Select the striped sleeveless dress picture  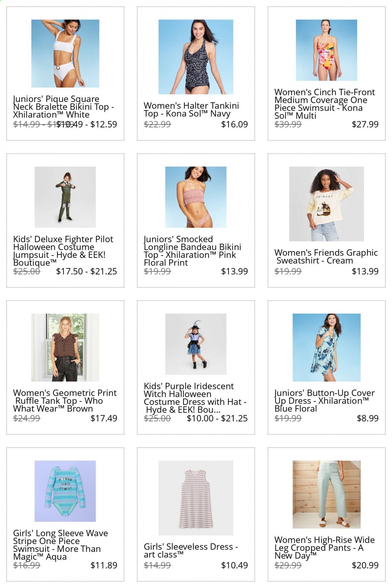(196, 498)
